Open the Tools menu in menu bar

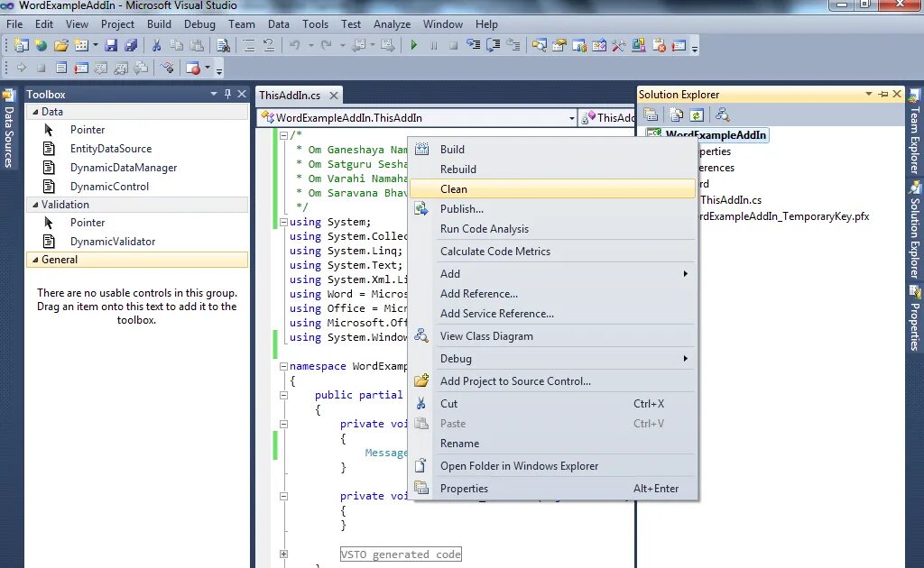(315, 24)
